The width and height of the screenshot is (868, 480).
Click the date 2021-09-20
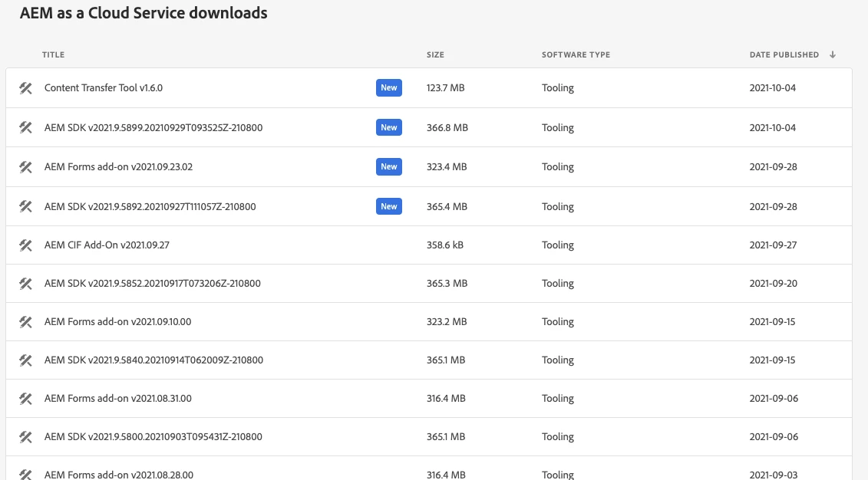[x=774, y=284]
